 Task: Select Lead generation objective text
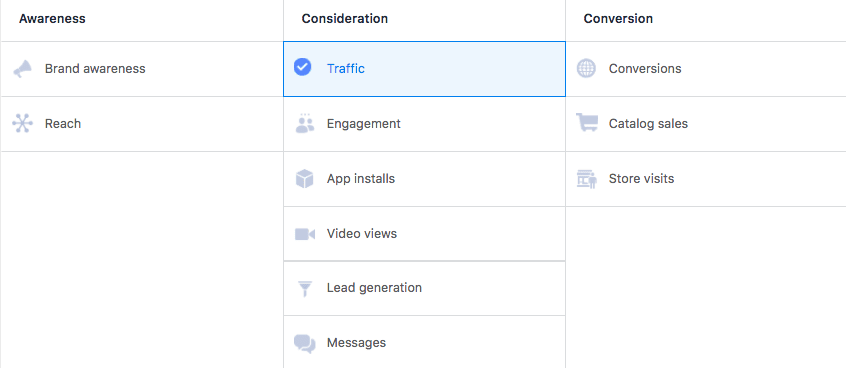(x=374, y=288)
